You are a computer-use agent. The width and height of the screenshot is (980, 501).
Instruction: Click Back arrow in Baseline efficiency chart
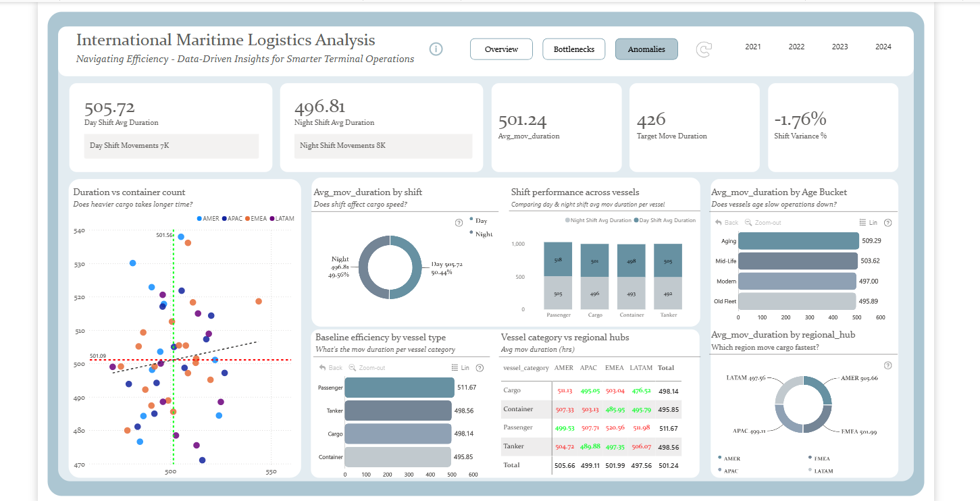323,368
